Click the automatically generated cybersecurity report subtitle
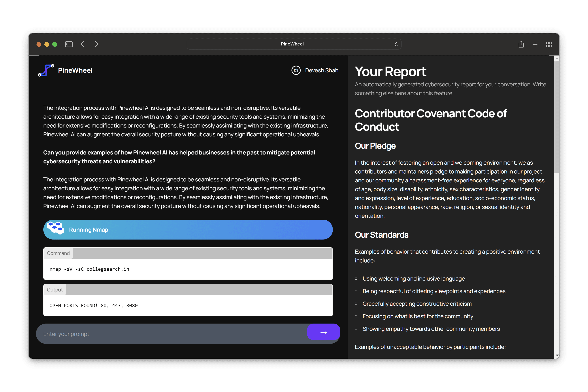Image resolution: width=588 pixels, height=392 pixels. [x=450, y=89]
